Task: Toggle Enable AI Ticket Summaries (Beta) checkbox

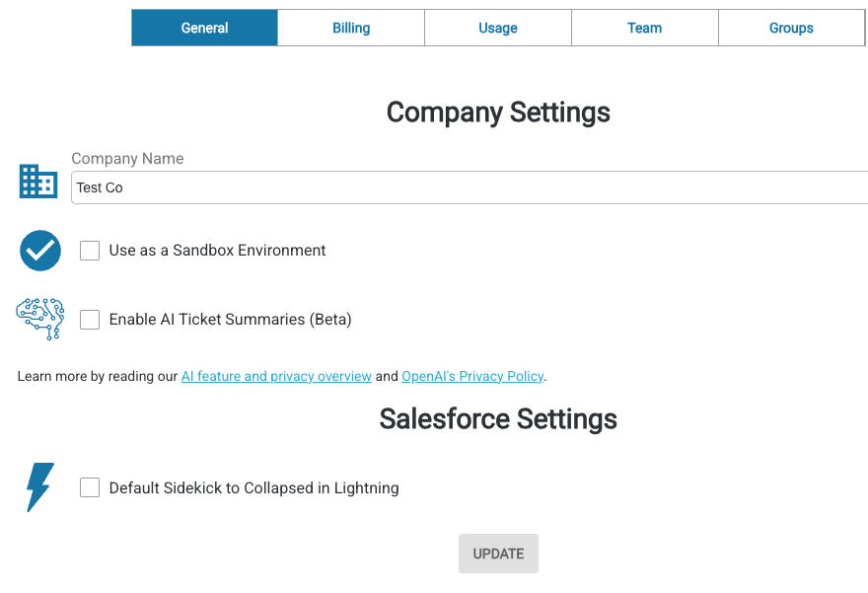Action: tap(90, 320)
